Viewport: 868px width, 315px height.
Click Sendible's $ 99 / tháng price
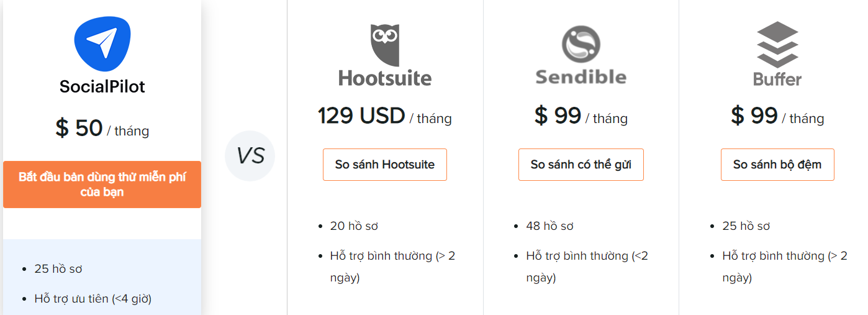(581, 116)
